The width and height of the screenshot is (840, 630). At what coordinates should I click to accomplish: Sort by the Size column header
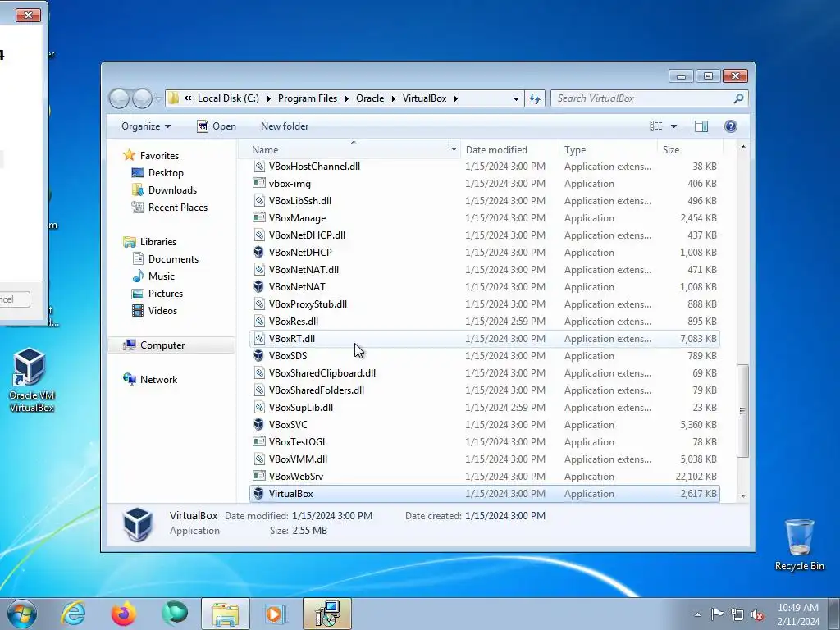tap(690, 149)
